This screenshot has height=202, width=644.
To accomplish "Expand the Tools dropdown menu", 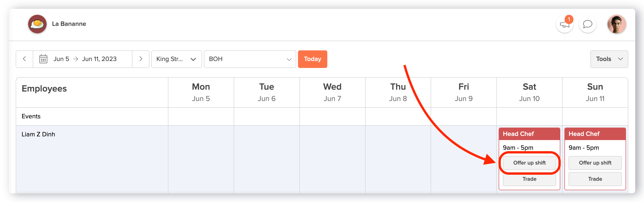I will (609, 59).
